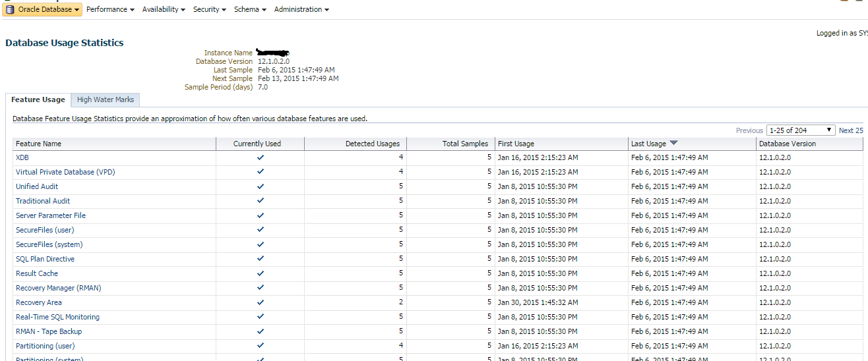Select the Feature Usage tab
Screen dimensions: 868x361
[38, 99]
